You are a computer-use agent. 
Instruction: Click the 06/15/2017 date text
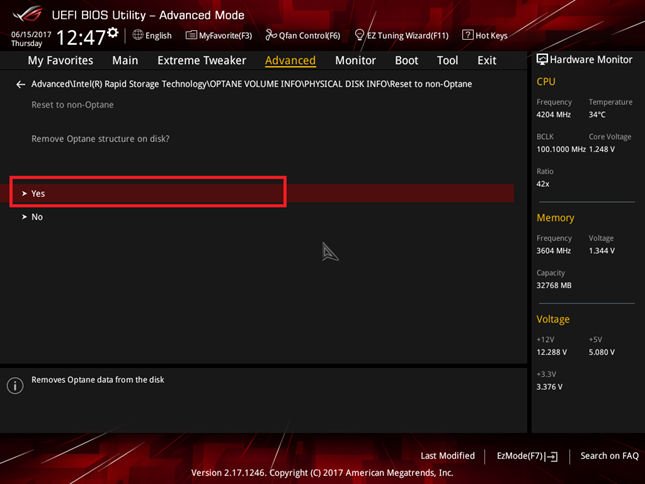pos(31,34)
